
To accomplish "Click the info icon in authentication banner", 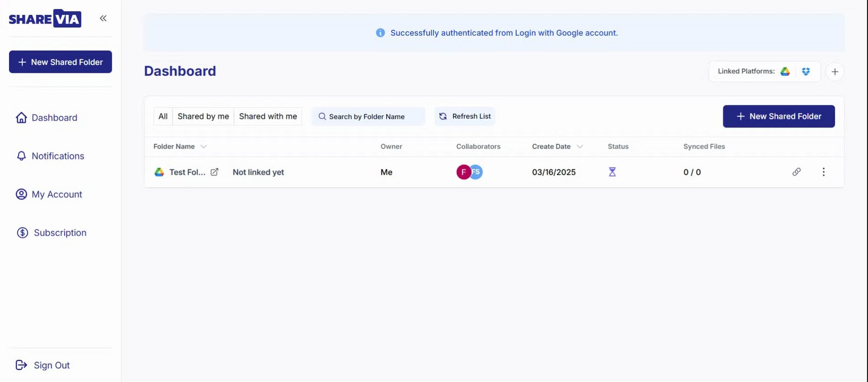I will (x=380, y=33).
